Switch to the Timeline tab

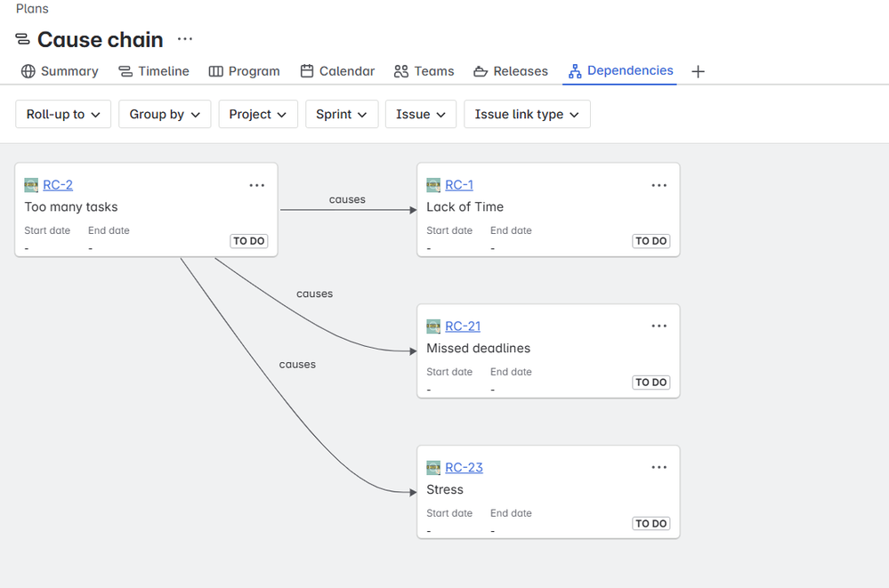pos(154,71)
